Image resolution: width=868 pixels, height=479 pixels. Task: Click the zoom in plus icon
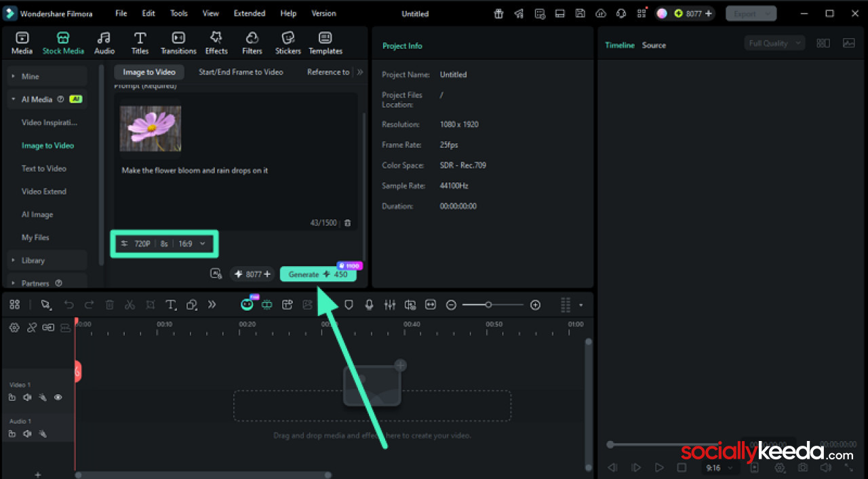point(535,305)
